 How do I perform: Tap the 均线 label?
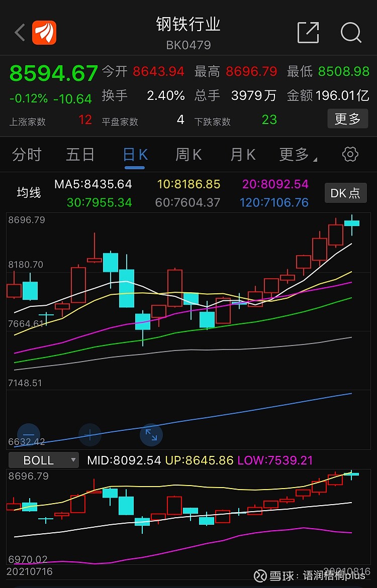29,193
